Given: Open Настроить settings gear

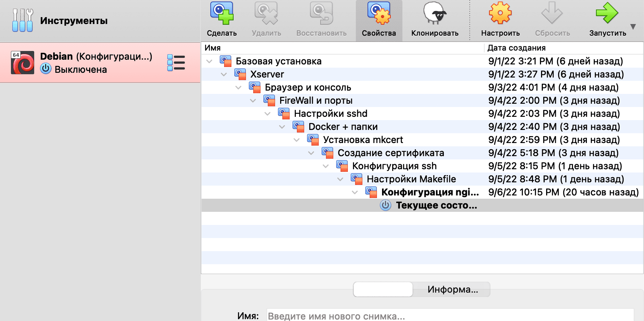Looking at the screenshot, I should (x=500, y=13).
